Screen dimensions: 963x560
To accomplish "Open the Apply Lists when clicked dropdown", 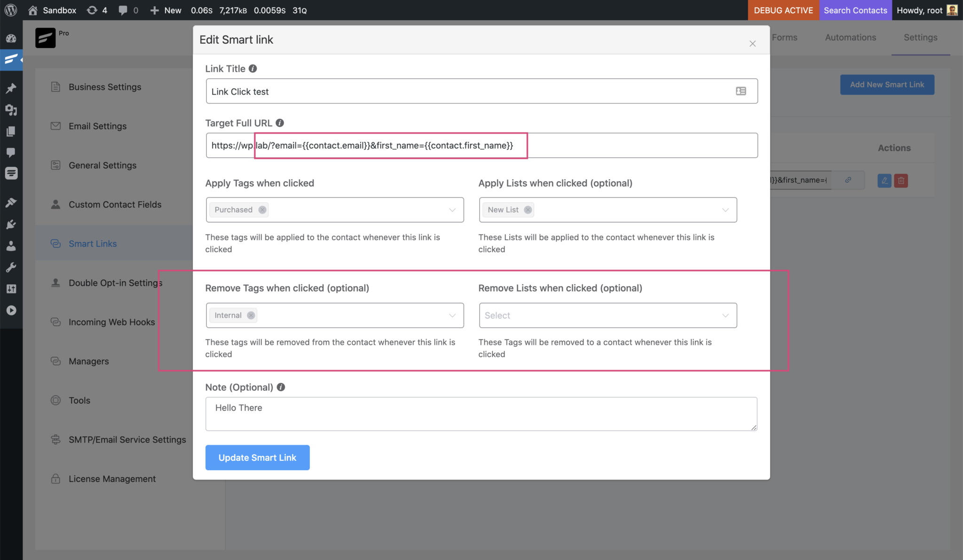I will (726, 210).
